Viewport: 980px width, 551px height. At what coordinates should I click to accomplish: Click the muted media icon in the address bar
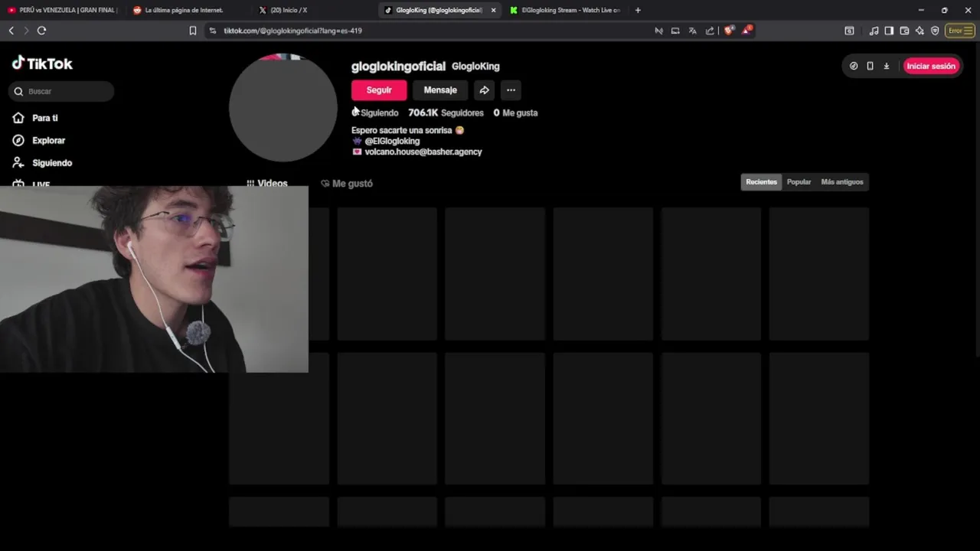[x=658, y=31]
